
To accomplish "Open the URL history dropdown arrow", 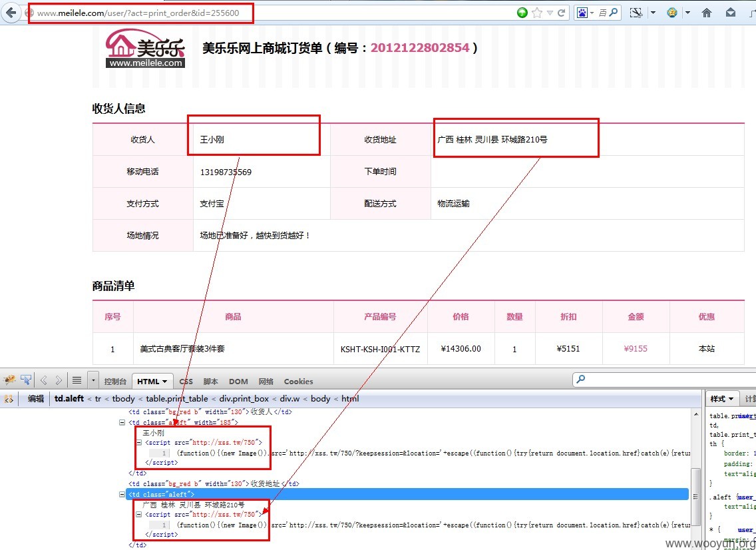I will click(550, 13).
